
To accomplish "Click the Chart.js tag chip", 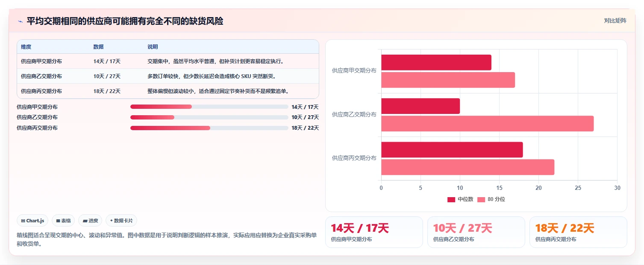I will click(x=32, y=221).
